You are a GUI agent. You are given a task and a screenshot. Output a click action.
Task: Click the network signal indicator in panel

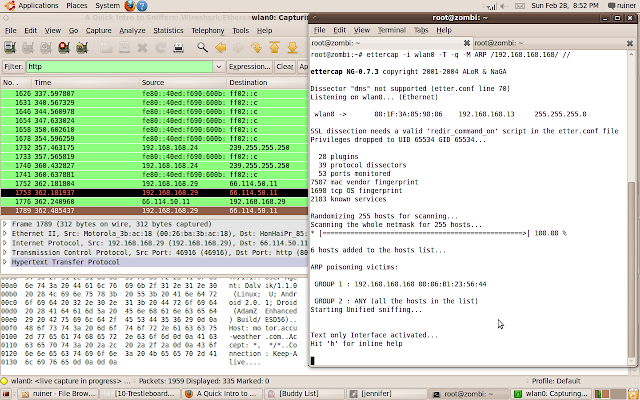pos(490,6)
